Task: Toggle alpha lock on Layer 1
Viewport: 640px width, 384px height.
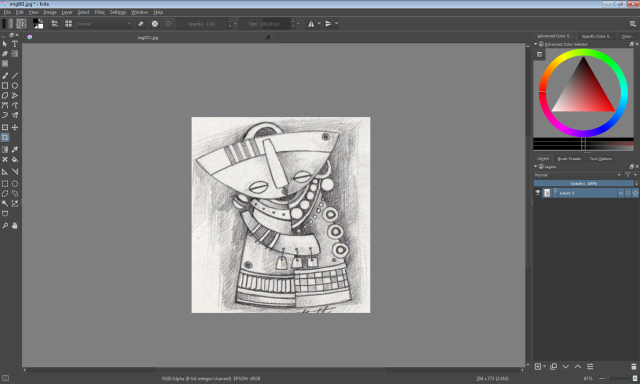Action: [635, 193]
